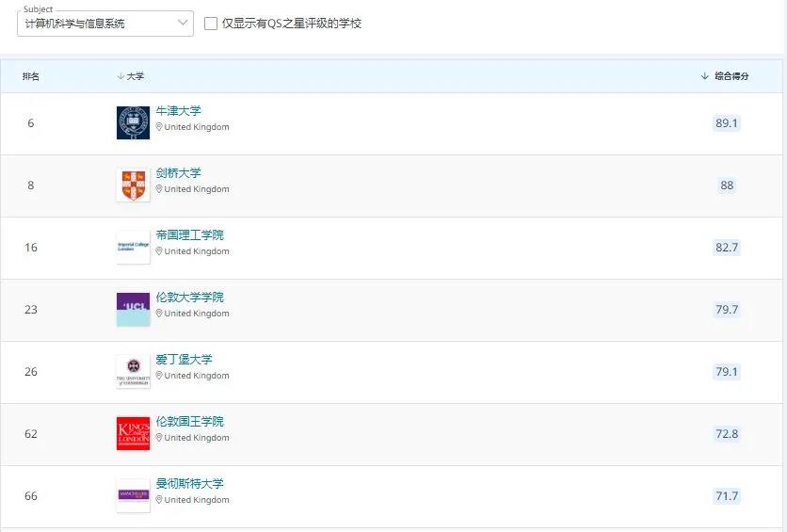This screenshot has height=532, width=787.
Task: Click the location pin icon under 爱丁堡大学
Action: (x=159, y=376)
